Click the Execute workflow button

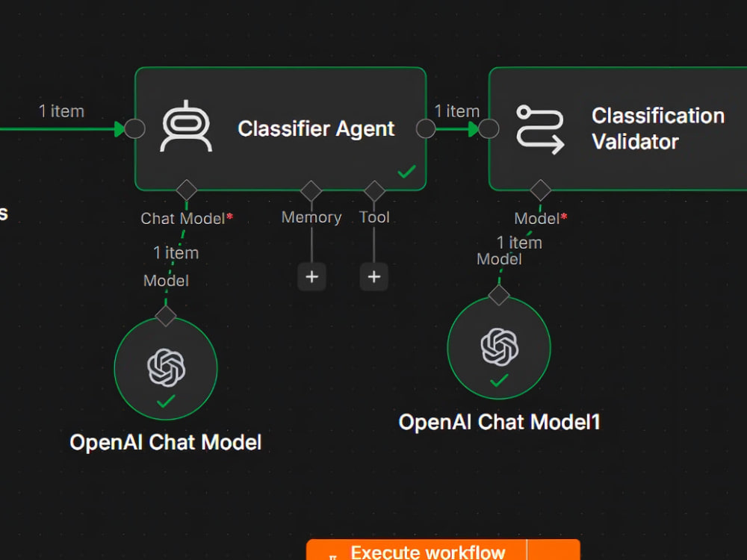point(417,550)
